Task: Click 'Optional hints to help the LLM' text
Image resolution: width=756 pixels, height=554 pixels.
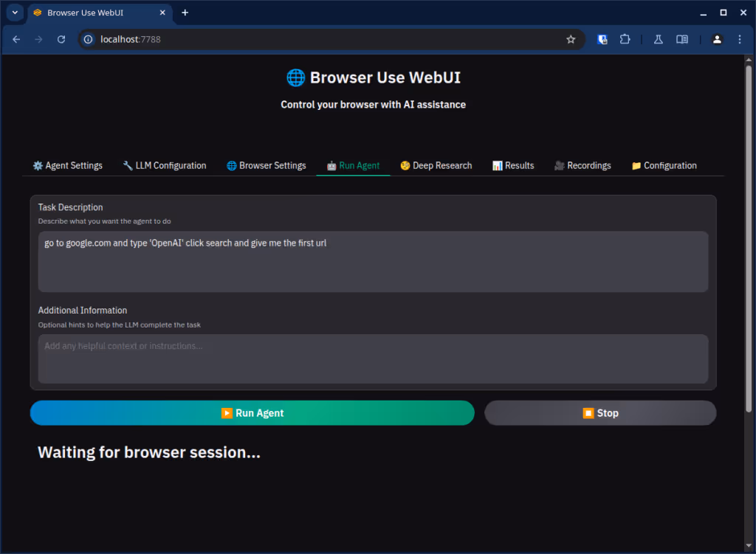Action: point(119,325)
